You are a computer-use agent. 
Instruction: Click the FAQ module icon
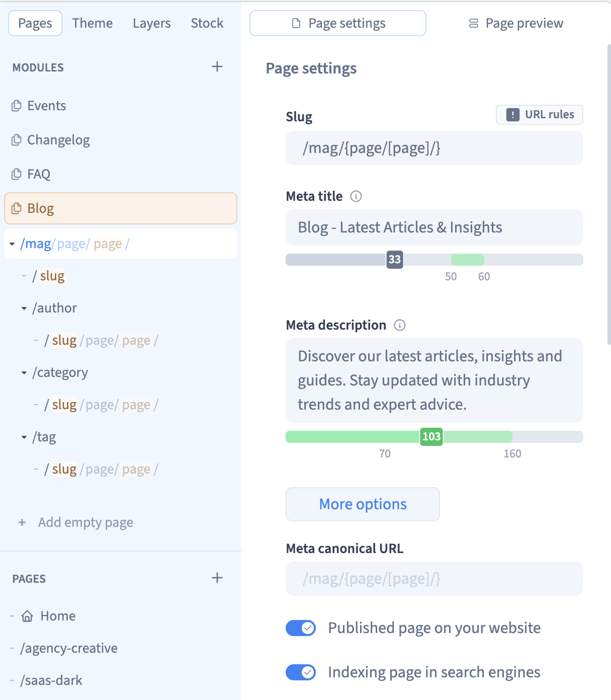[x=16, y=174]
